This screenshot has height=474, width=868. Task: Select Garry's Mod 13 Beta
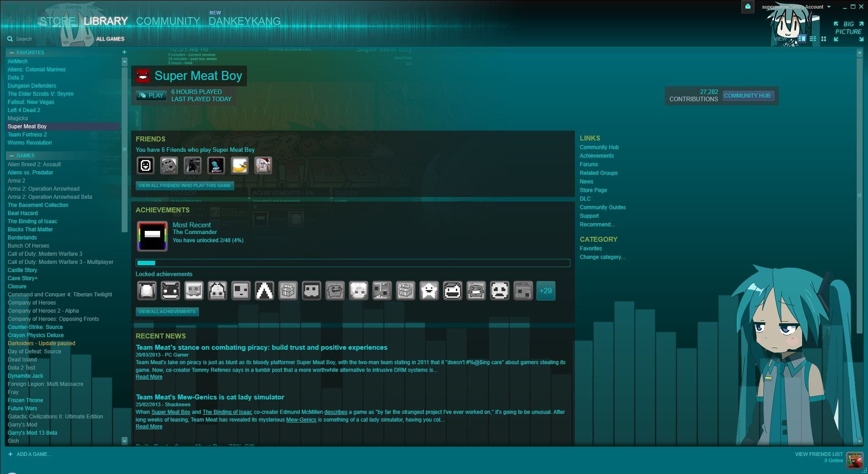pyautogui.click(x=33, y=433)
